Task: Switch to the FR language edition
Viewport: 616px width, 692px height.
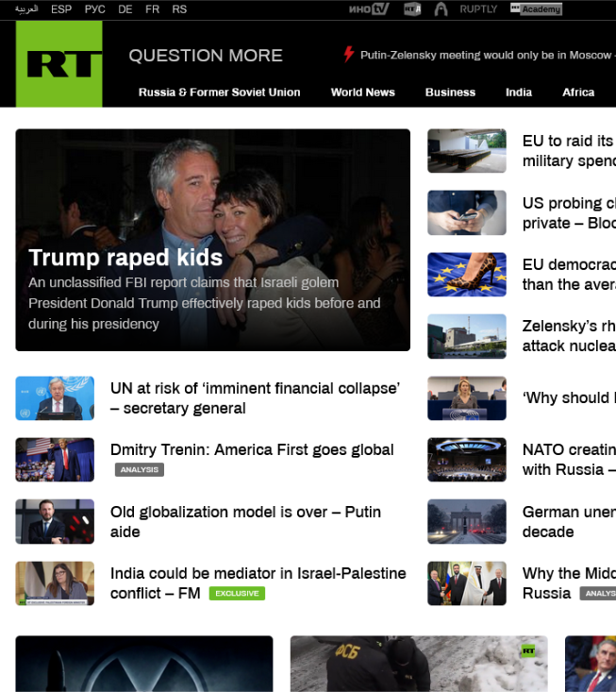Action: coord(152,9)
